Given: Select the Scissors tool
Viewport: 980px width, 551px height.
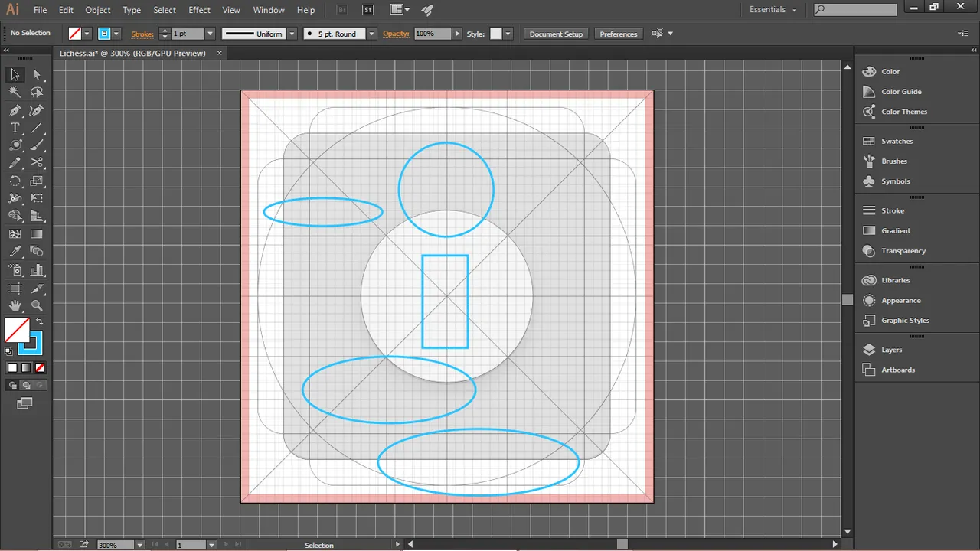Looking at the screenshot, I should (37, 163).
